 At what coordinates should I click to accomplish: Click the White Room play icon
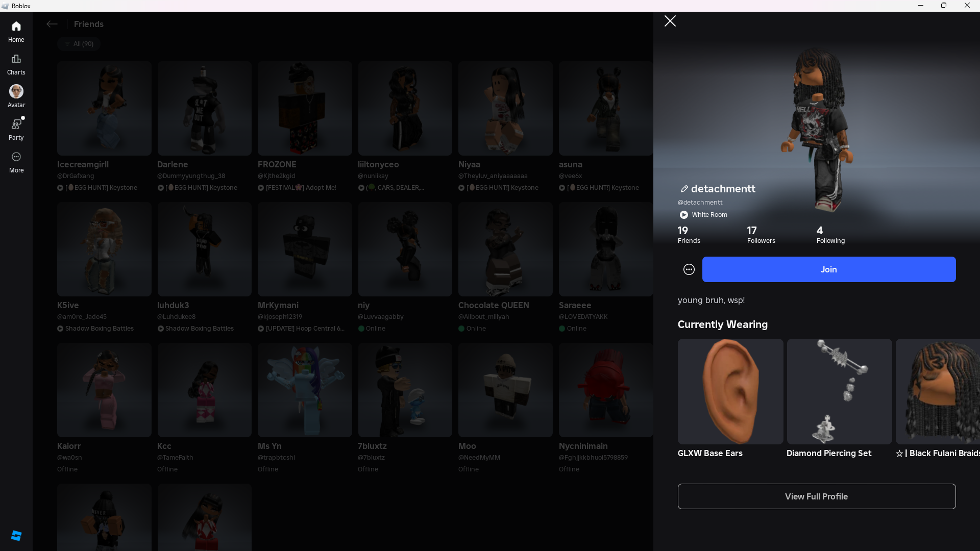pyautogui.click(x=684, y=215)
